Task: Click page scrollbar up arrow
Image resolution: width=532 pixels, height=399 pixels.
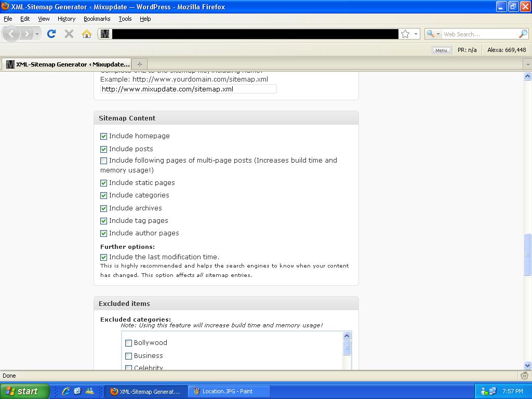Action: (528, 76)
